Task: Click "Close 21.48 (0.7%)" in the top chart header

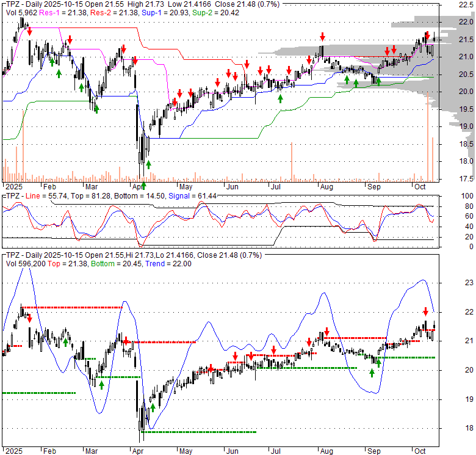Action: pyautogui.click(x=247, y=4)
